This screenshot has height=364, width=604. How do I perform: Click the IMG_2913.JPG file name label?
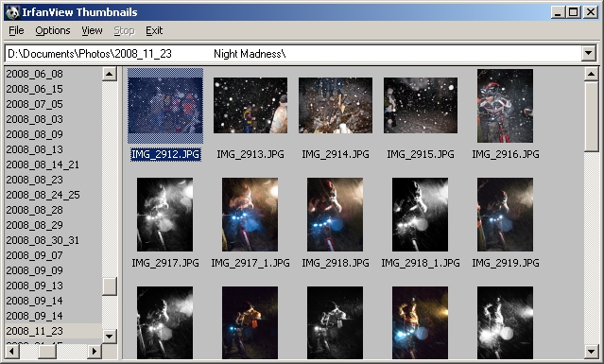(x=250, y=154)
